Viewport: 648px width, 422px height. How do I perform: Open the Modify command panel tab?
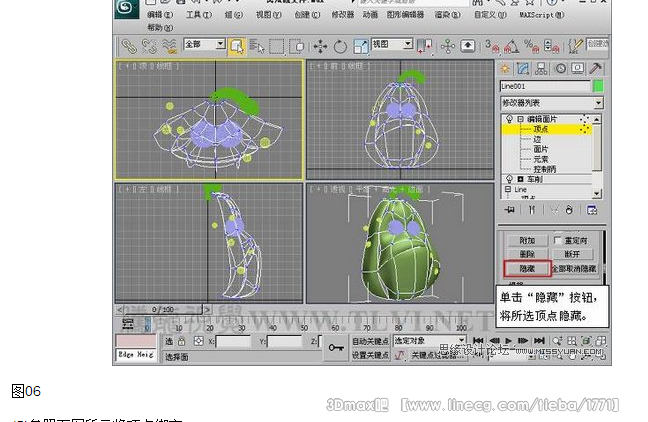pyautogui.click(x=522, y=68)
